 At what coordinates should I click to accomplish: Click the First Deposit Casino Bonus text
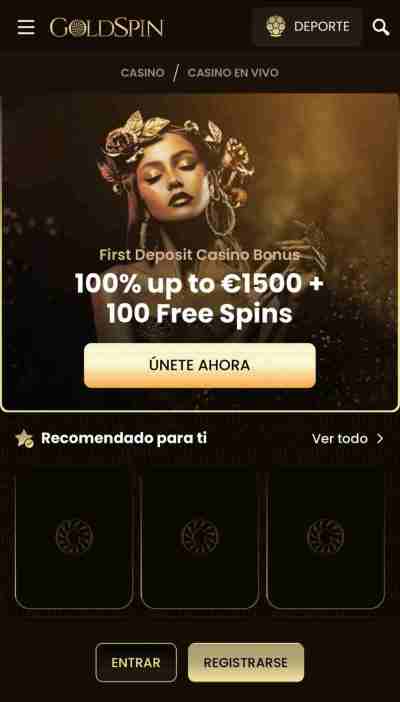pos(199,255)
